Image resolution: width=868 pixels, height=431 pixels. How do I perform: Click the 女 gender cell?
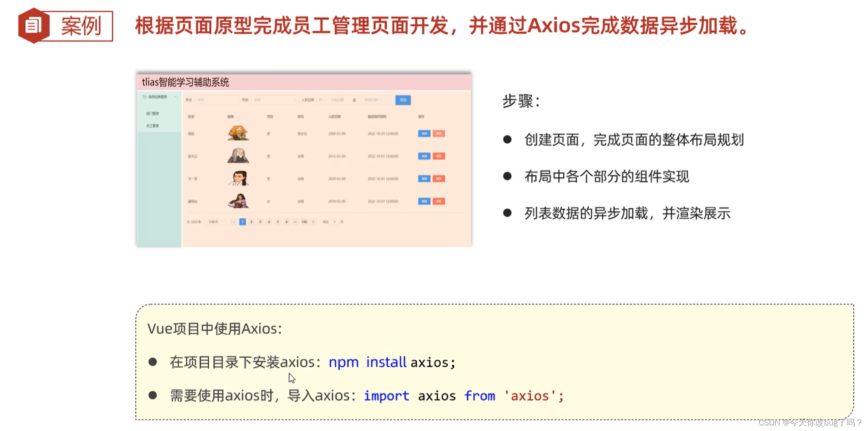pos(268,201)
